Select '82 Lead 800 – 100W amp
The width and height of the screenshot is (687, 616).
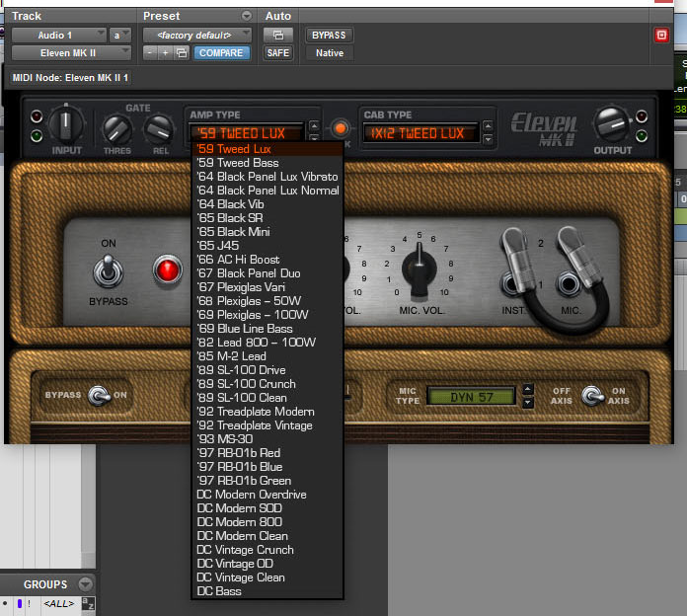267,343
